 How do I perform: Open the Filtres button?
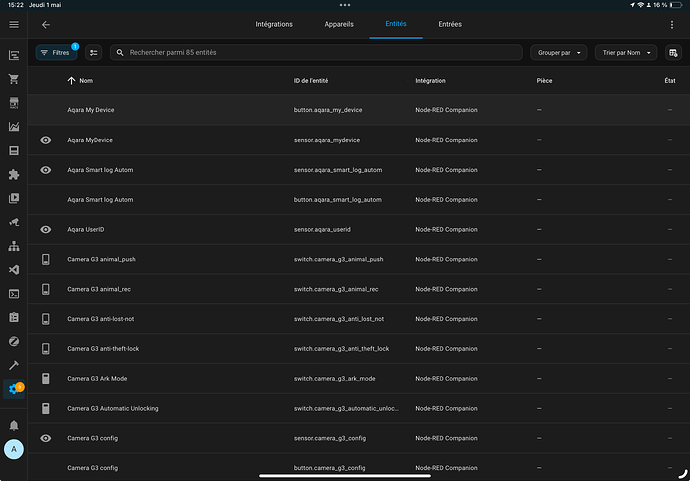click(56, 53)
